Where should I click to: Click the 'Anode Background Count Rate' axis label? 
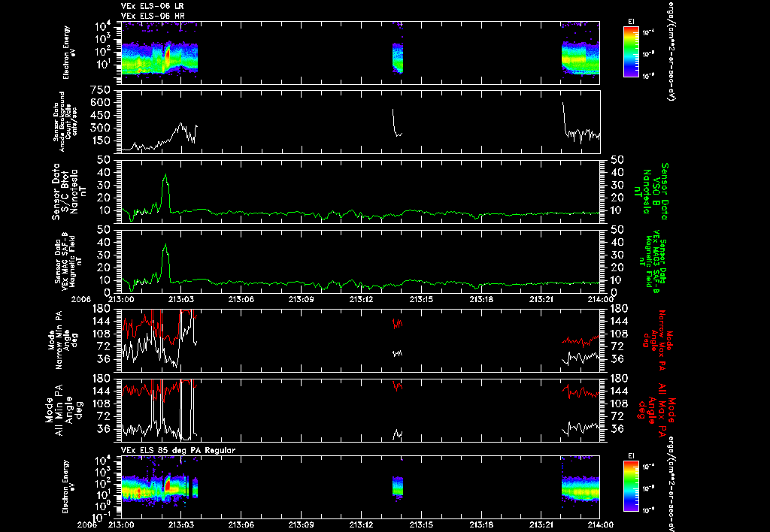point(65,122)
